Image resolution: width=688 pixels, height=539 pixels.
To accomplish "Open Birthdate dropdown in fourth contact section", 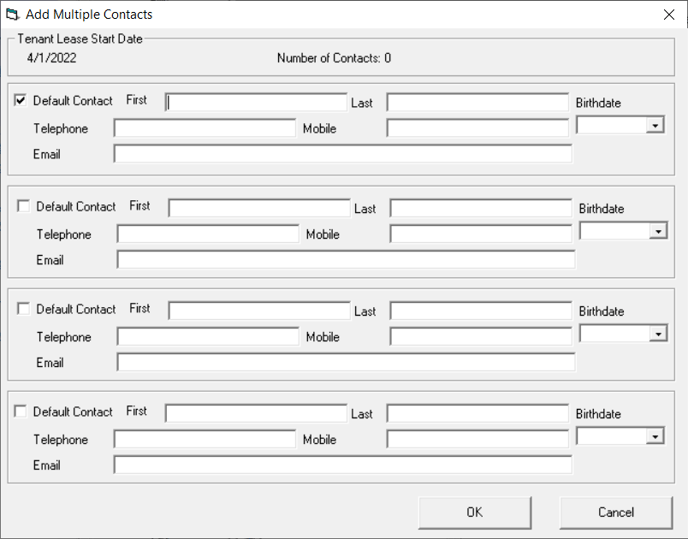I will 655,437.
